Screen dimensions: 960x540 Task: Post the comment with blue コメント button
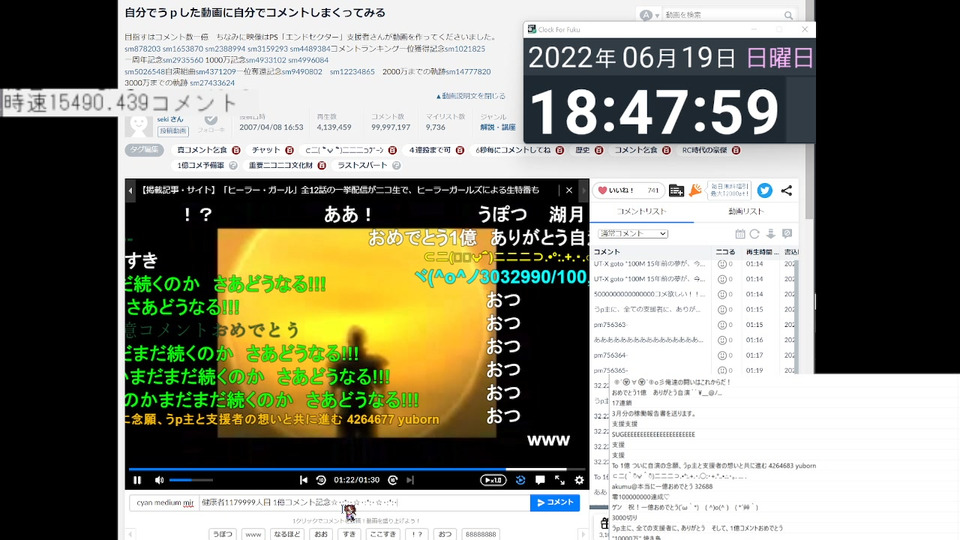pyautogui.click(x=555, y=503)
